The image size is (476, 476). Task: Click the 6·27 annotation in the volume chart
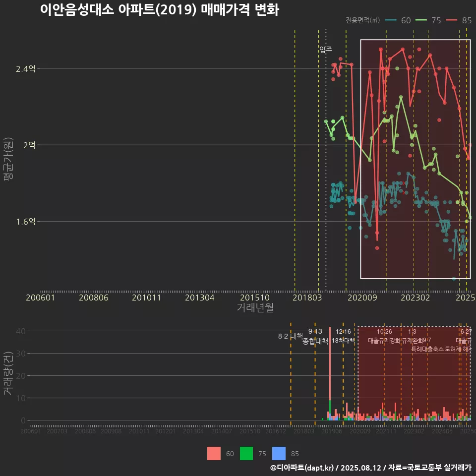click(466, 332)
